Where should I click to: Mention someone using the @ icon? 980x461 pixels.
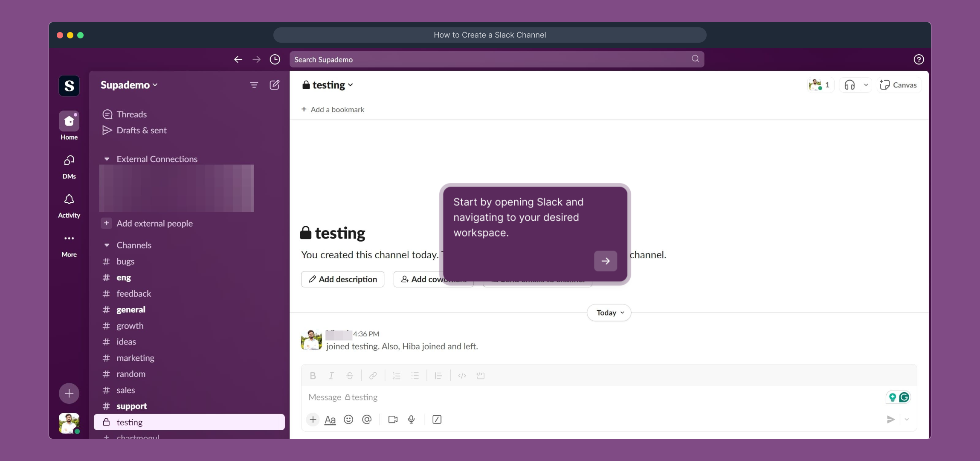366,420
